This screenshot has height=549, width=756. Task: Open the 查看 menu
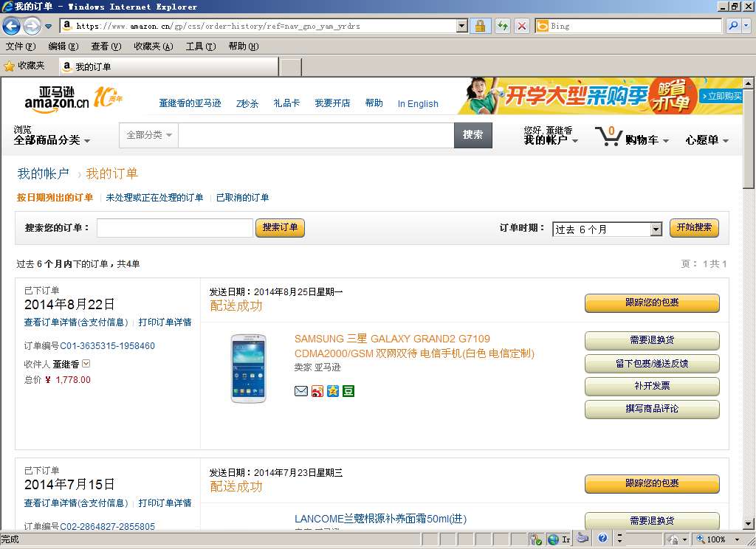click(x=106, y=46)
